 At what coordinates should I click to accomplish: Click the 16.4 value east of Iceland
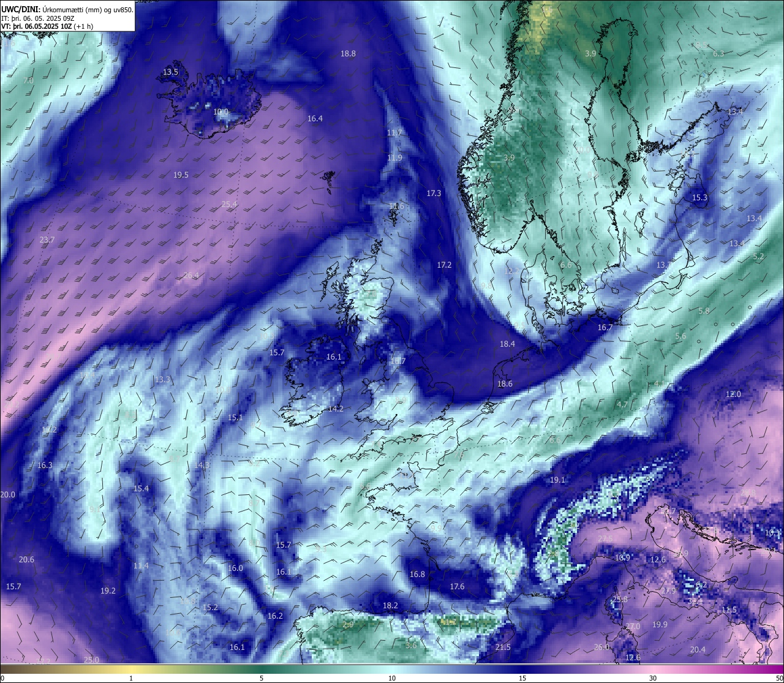315,118
